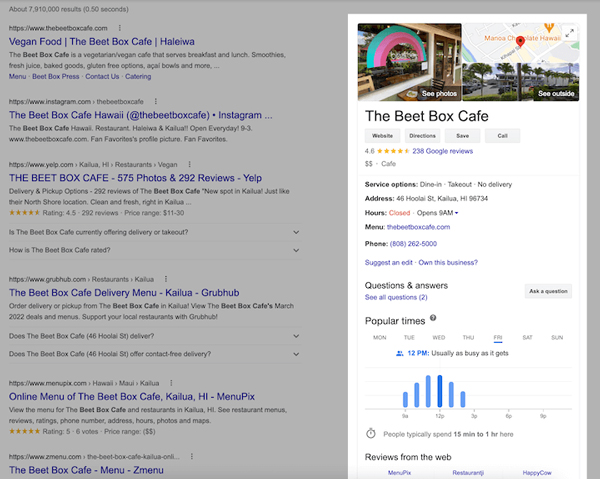This screenshot has width=600, height=479.
Task: Open options menu for Grubhub result
Action: tap(166, 279)
